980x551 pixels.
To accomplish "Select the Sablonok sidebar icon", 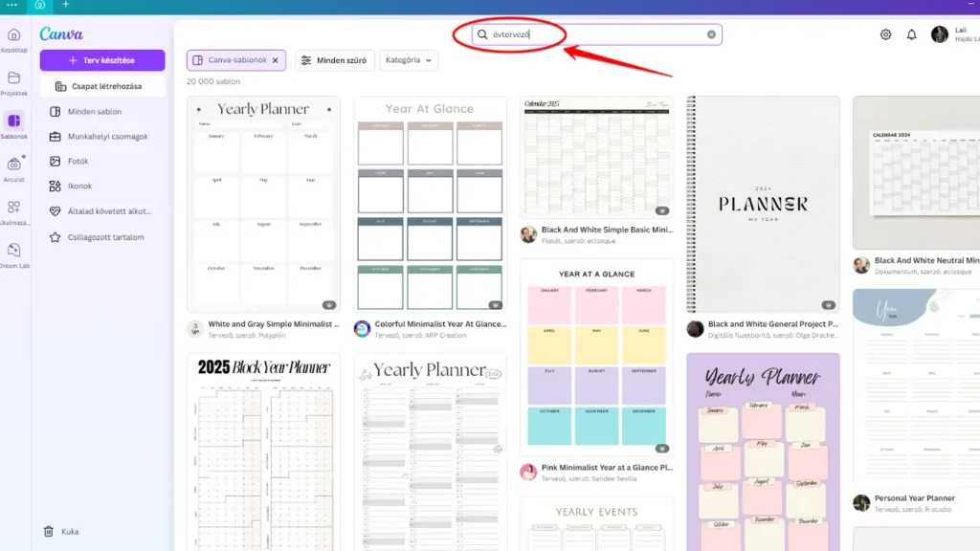I will 13,121.
